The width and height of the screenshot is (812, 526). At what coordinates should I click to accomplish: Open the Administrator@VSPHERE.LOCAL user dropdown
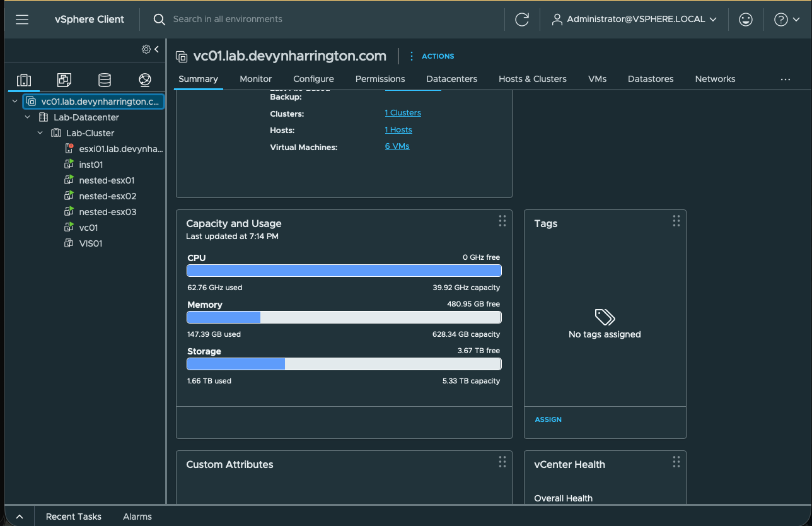634,20
